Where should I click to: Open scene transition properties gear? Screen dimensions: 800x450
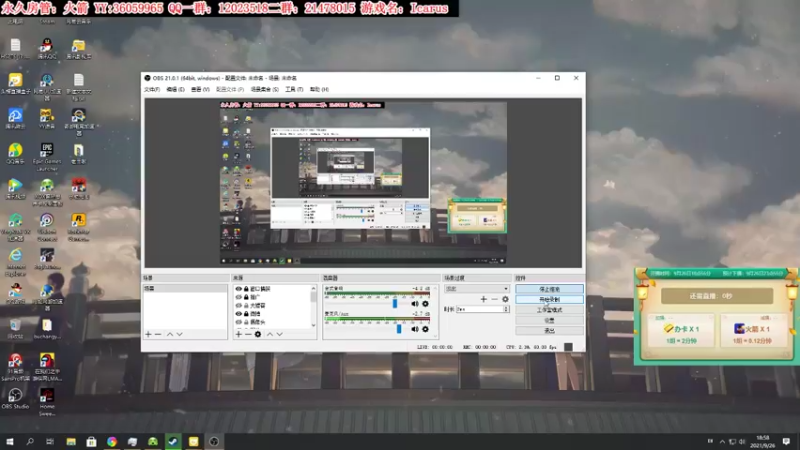pyautogui.click(x=505, y=299)
